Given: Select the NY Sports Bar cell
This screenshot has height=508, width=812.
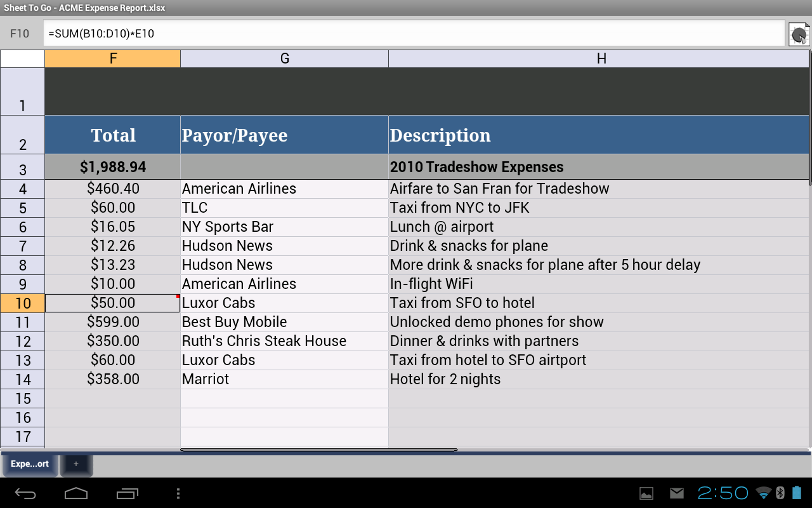Looking at the screenshot, I should click(x=284, y=227).
